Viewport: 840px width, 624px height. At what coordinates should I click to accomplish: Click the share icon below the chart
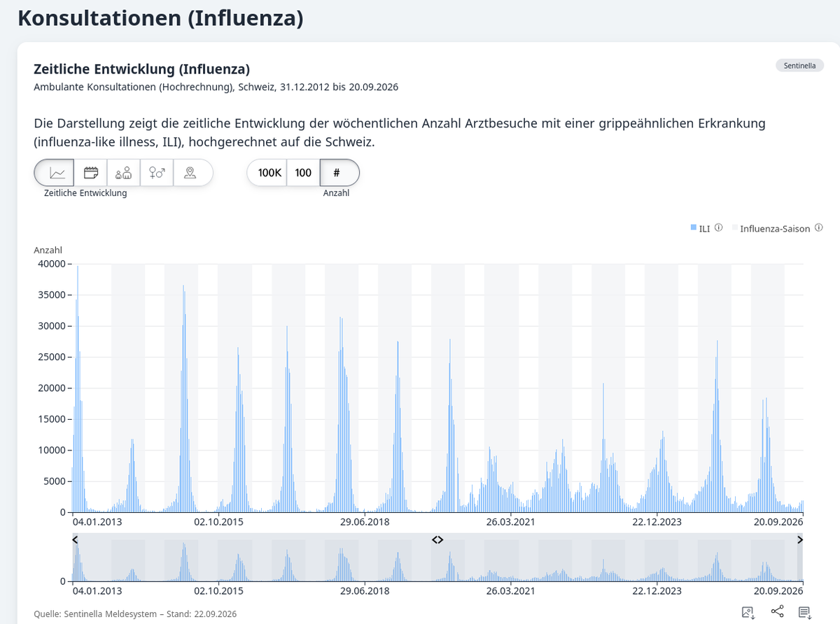777,612
